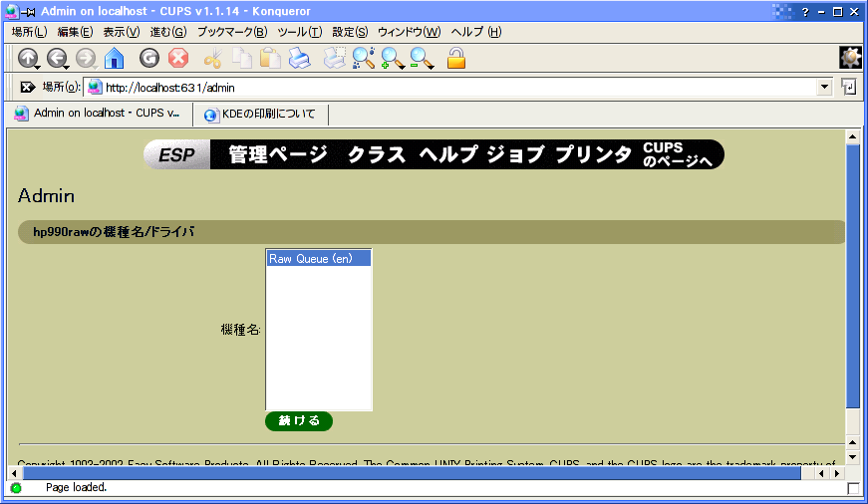The image size is (868, 504).
Task: Open the プリンタ link in CUPS header
Action: [593, 154]
